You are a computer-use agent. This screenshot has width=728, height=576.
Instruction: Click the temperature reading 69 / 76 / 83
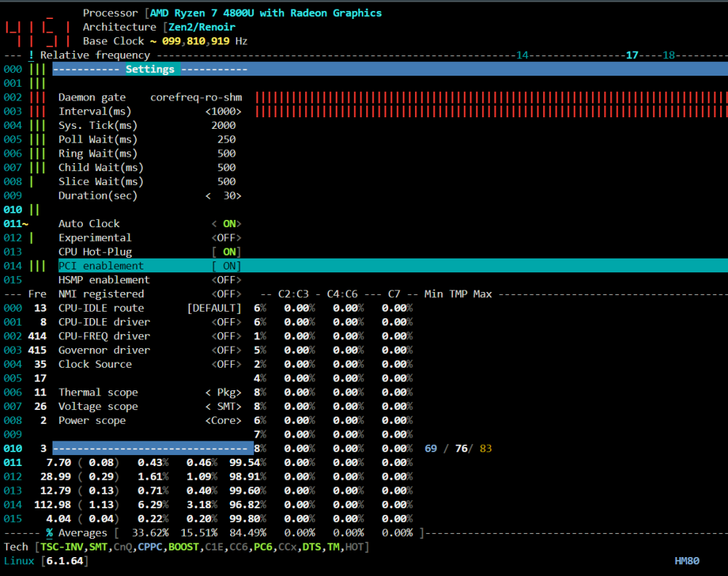(x=458, y=449)
